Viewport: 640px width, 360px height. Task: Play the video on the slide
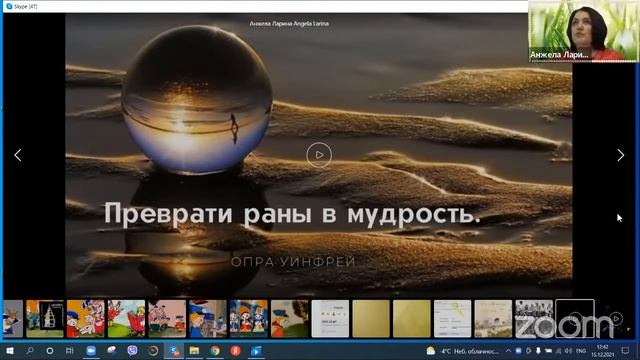click(319, 155)
